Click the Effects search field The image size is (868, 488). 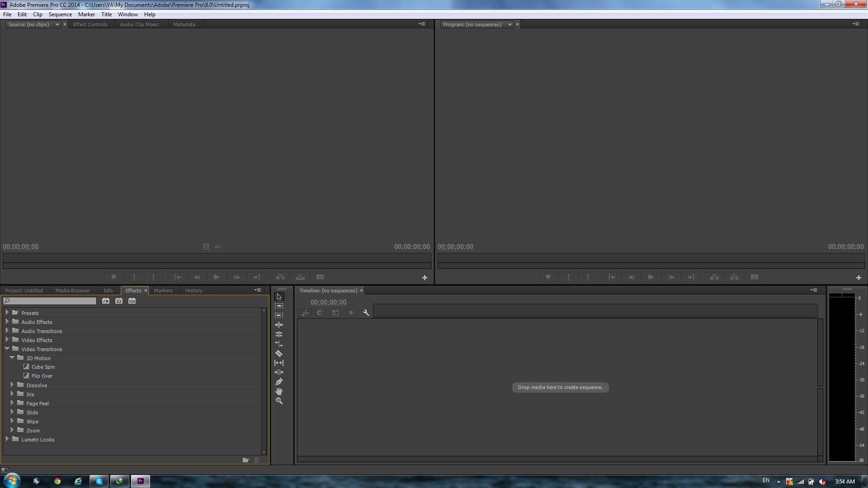click(x=50, y=301)
